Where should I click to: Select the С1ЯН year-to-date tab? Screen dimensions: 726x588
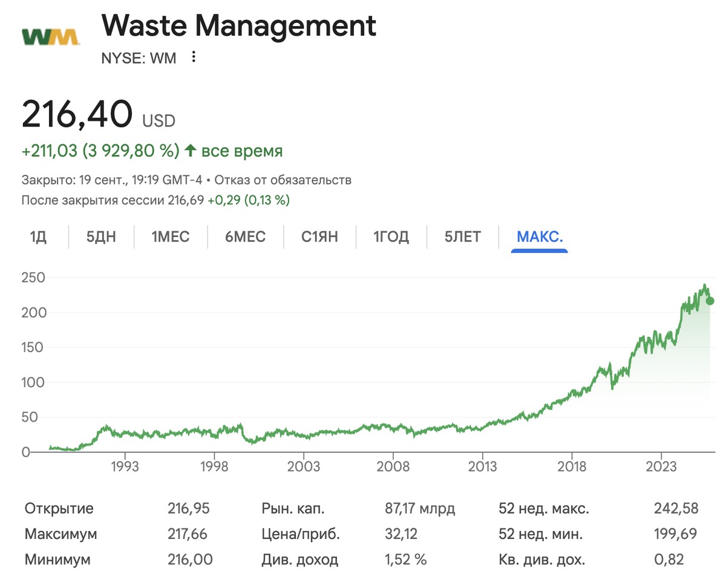[319, 237]
